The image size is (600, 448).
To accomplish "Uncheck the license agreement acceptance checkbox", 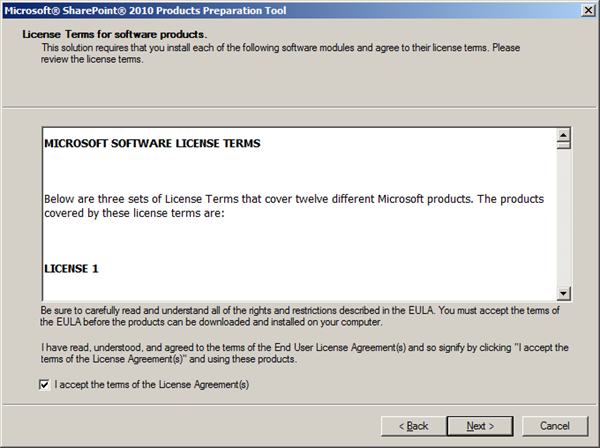I will 44,384.
